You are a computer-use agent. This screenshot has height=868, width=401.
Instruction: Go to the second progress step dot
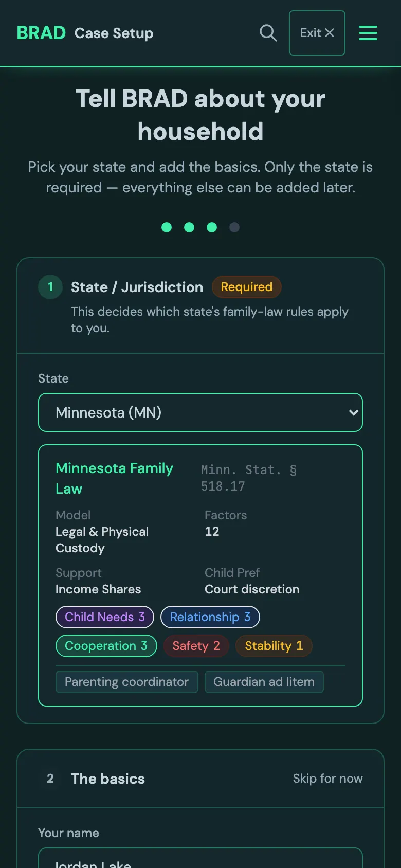click(189, 227)
